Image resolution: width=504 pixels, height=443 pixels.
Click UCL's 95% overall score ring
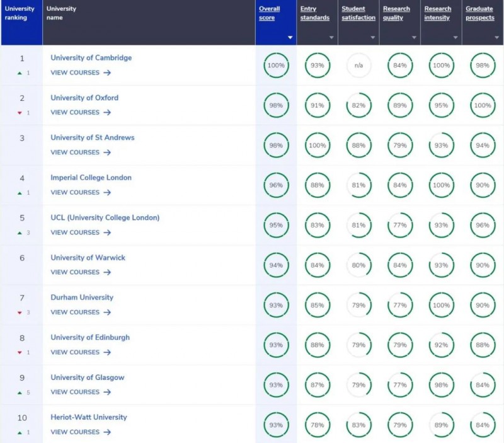276,225
